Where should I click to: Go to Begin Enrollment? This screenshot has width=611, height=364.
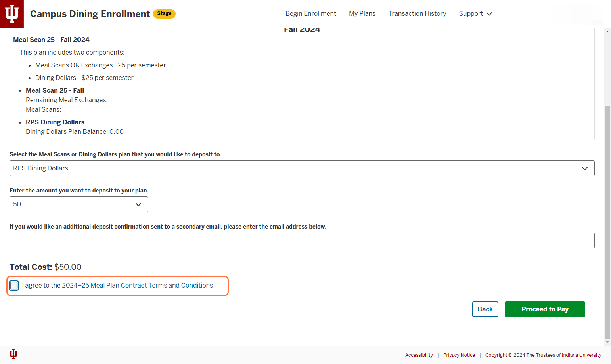tap(310, 14)
